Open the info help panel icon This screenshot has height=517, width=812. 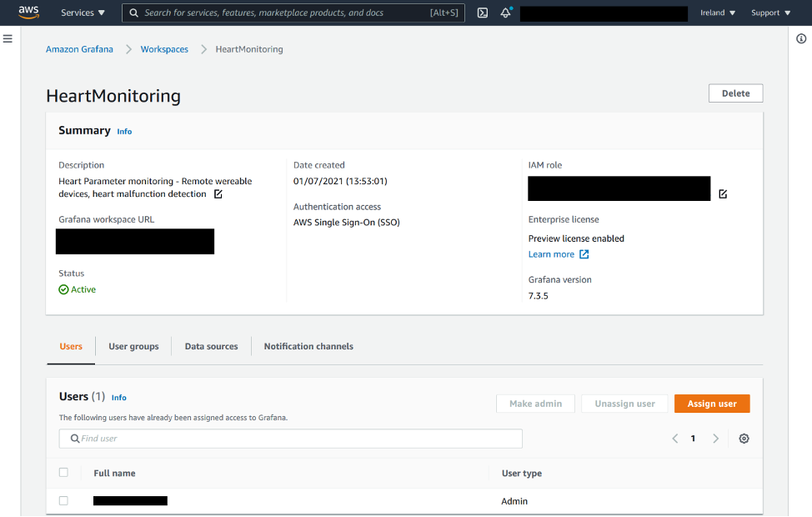click(800, 39)
